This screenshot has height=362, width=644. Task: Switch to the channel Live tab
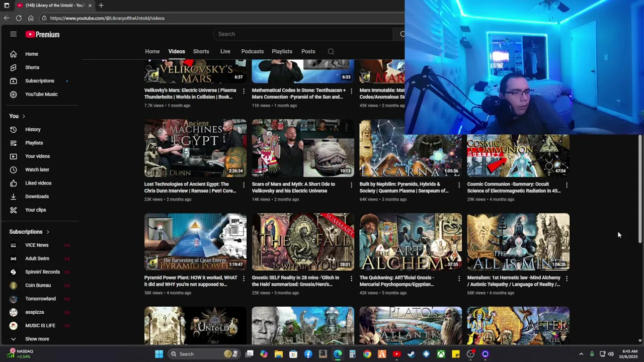pyautogui.click(x=225, y=51)
